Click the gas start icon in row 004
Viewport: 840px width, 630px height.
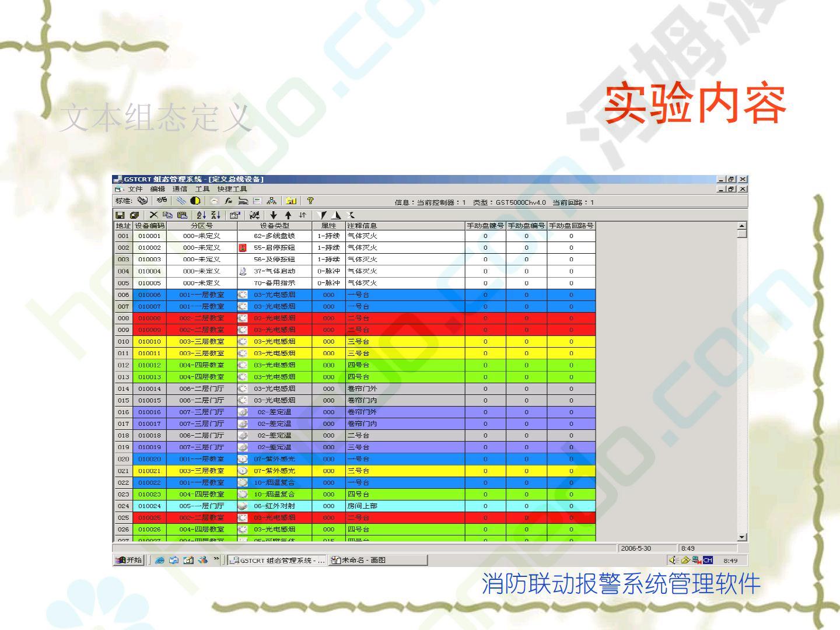(x=243, y=271)
